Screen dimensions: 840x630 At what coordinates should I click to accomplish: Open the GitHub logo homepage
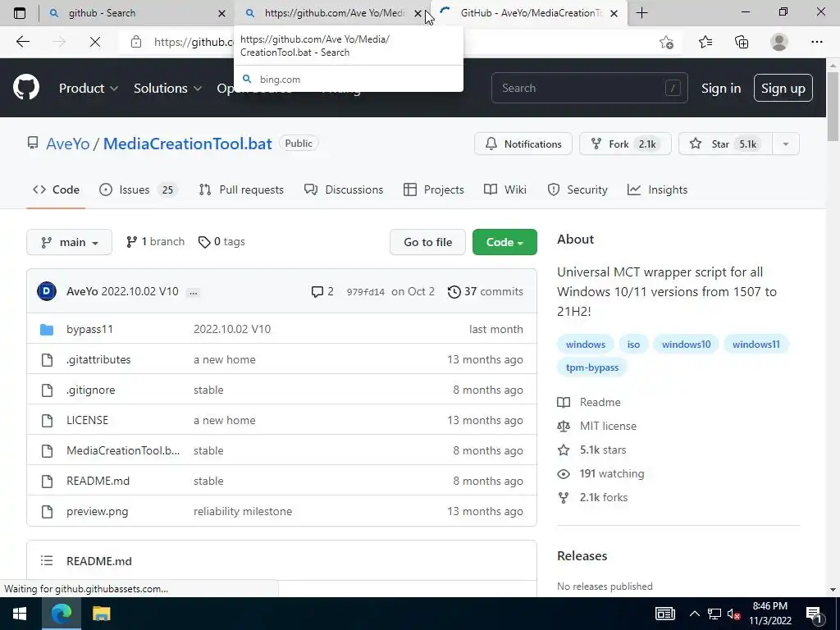coord(26,88)
